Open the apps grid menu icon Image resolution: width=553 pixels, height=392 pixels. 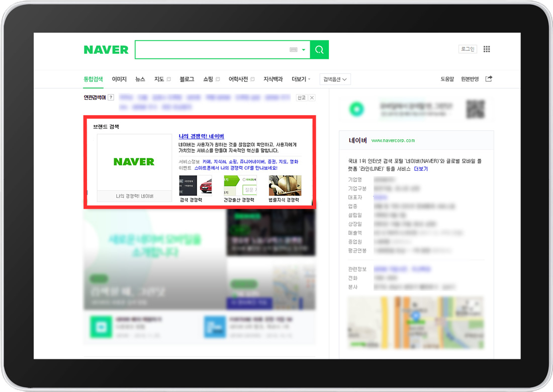(x=486, y=49)
